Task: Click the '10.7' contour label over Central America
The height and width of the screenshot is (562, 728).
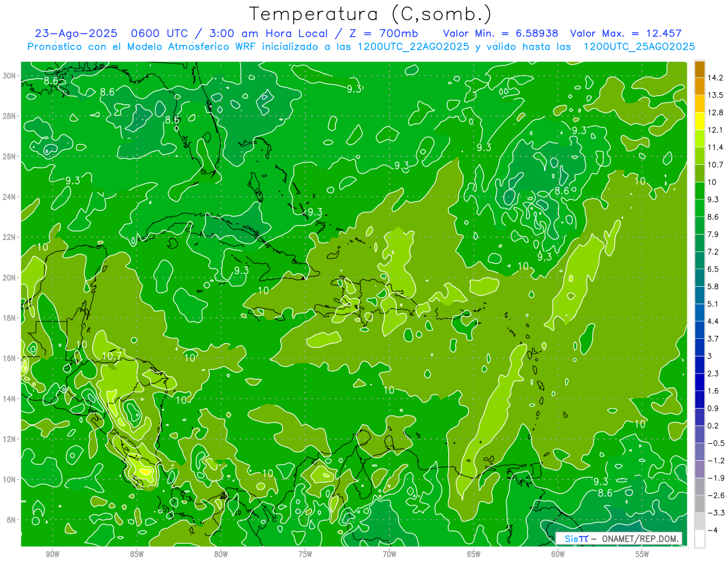Action: [113, 356]
